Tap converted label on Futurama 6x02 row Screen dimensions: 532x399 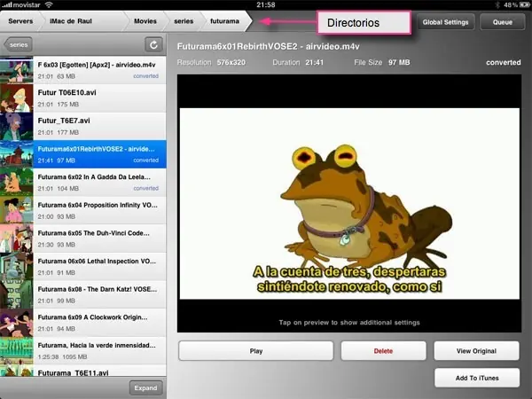[146, 188]
